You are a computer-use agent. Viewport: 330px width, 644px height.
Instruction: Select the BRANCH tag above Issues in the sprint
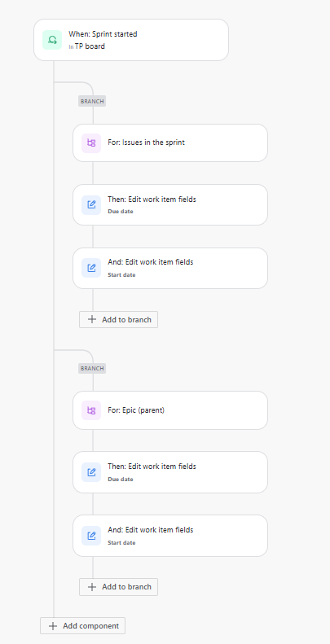[92, 101]
